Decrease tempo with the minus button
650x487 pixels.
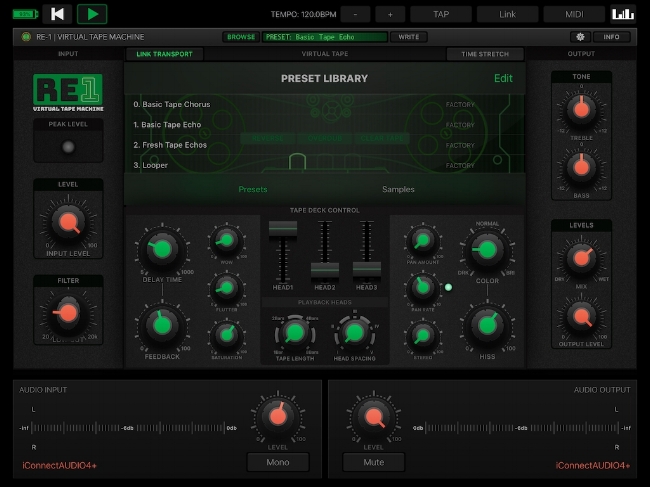coord(355,14)
